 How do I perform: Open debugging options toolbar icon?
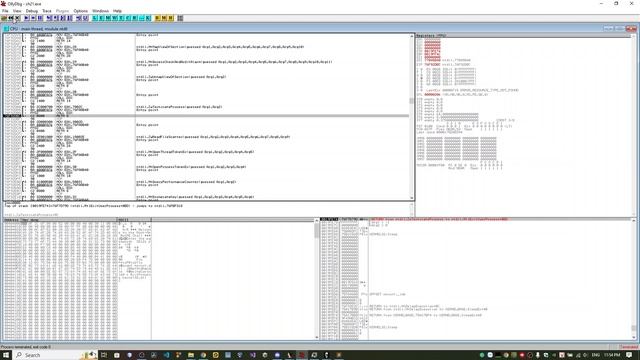pyautogui.click(x=180, y=18)
